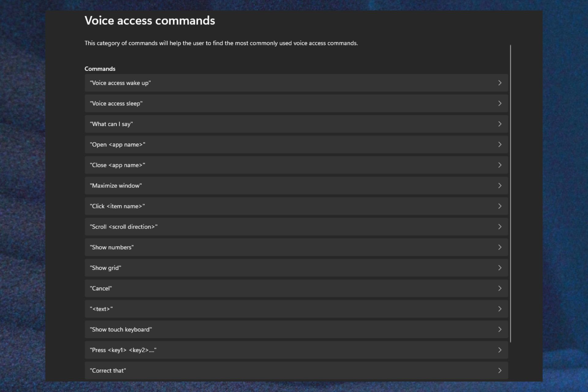
Task: Select the "Show numbers" command entry
Action: pyautogui.click(x=296, y=247)
